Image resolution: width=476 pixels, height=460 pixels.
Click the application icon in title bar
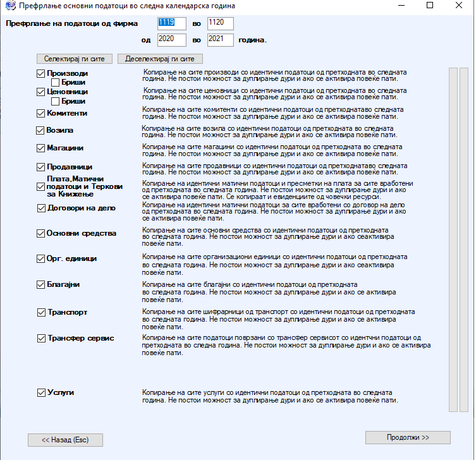click(x=10, y=6)
